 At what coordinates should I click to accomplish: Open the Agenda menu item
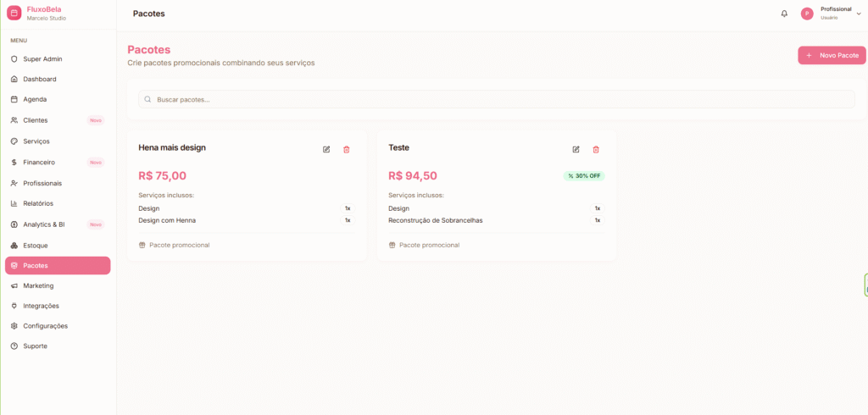[35, 99]
